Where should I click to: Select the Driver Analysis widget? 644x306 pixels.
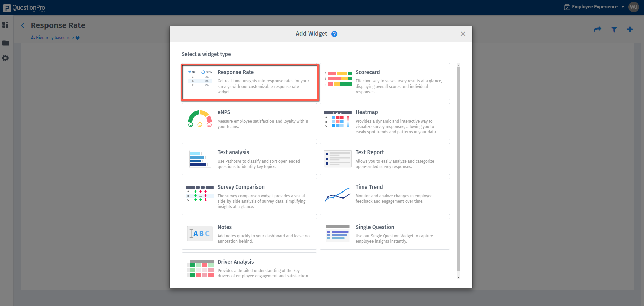(x=249, y=266)
